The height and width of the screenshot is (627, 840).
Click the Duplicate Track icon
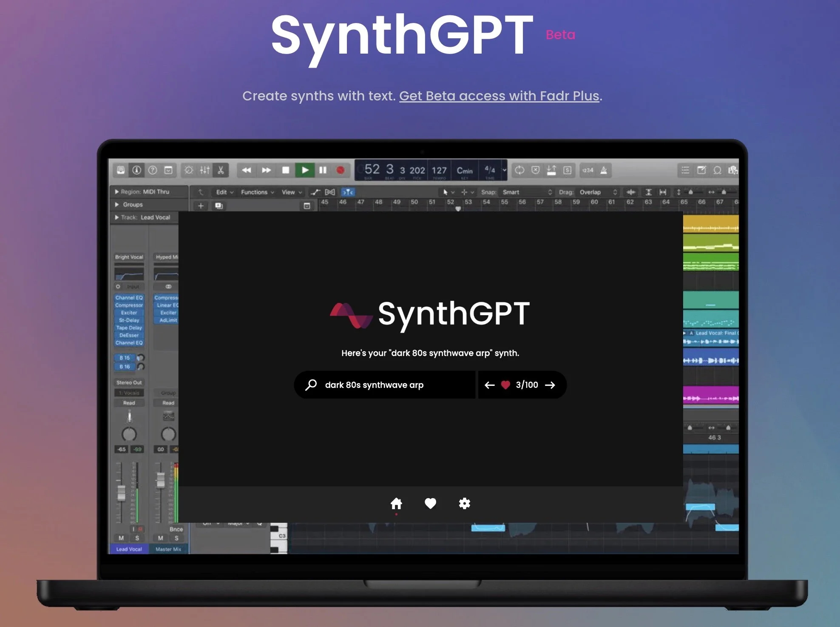pyautogui.click(x=219, y=206)
